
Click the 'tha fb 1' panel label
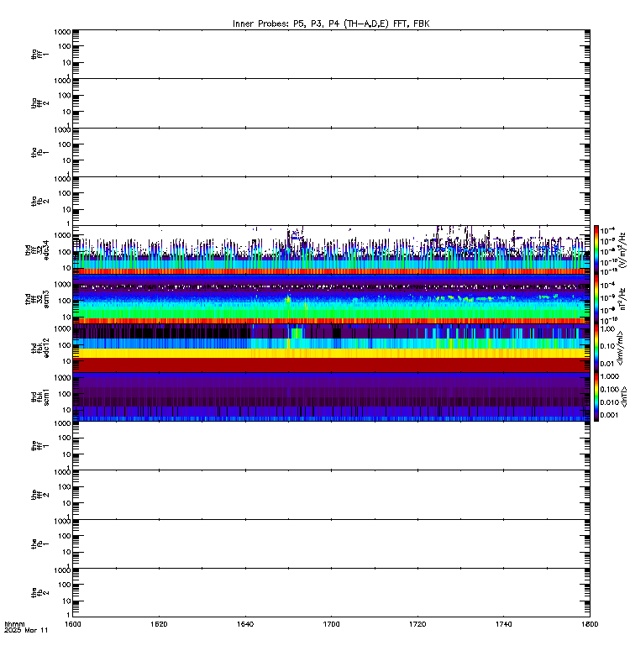click(x=39, y=152)
